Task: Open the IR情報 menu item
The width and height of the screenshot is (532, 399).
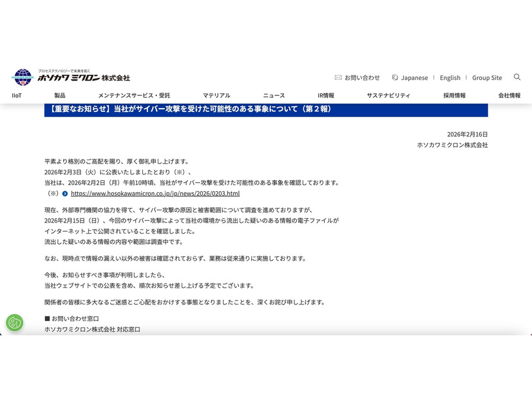Action: click(x=325, y=95)
